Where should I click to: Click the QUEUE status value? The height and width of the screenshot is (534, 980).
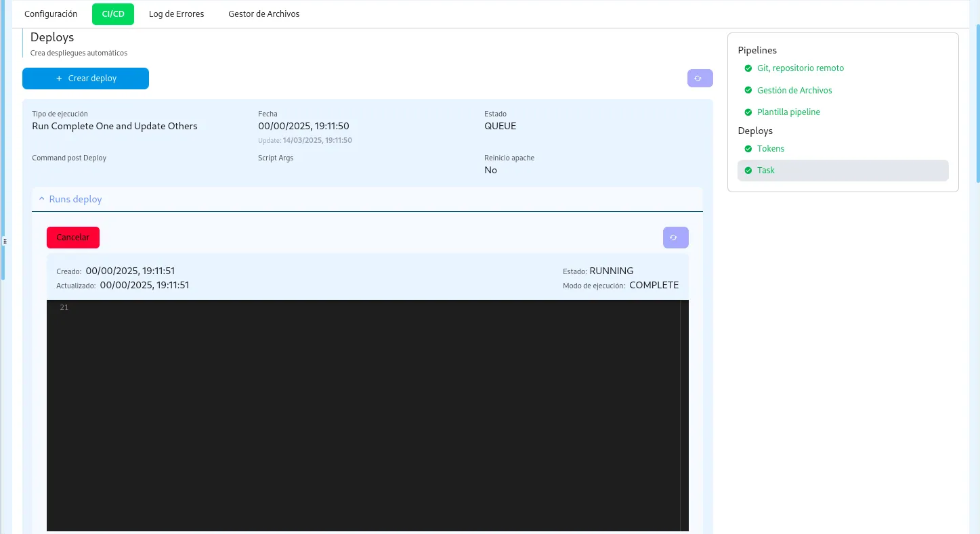click(x=500, y=126)
